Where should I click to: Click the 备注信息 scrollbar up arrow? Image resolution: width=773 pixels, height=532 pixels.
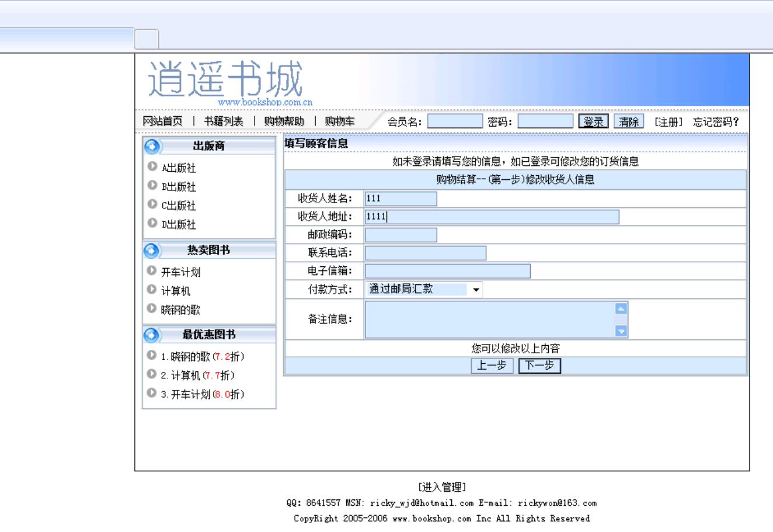coord(621,308)
